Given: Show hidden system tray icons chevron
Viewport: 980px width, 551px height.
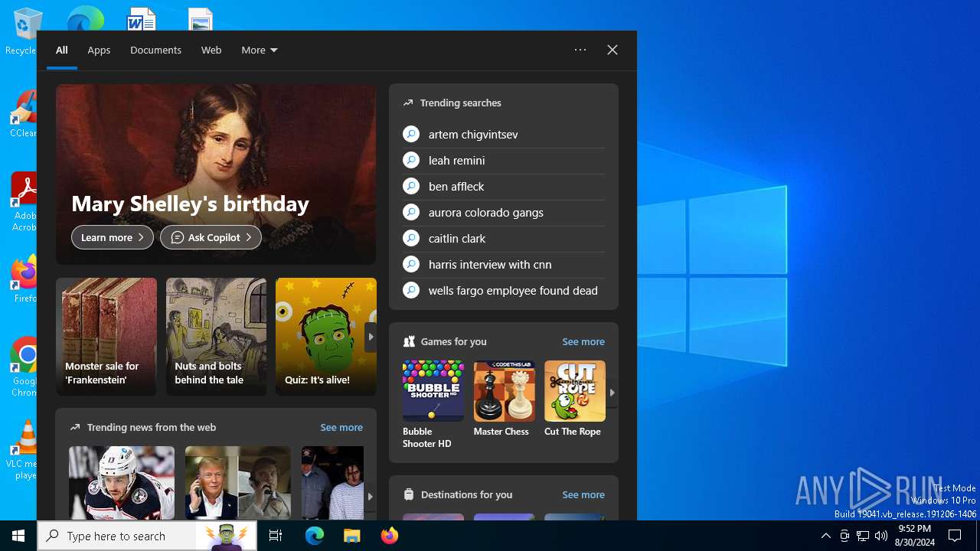Looking at the screenshot, I should click(825, 536).
